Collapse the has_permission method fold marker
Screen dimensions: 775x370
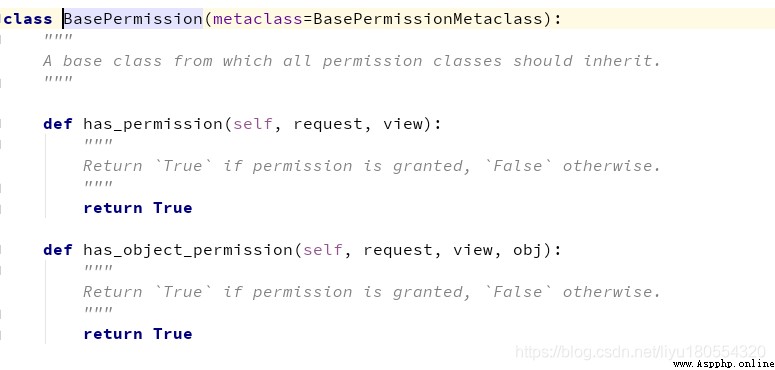(x=1, y=124)
